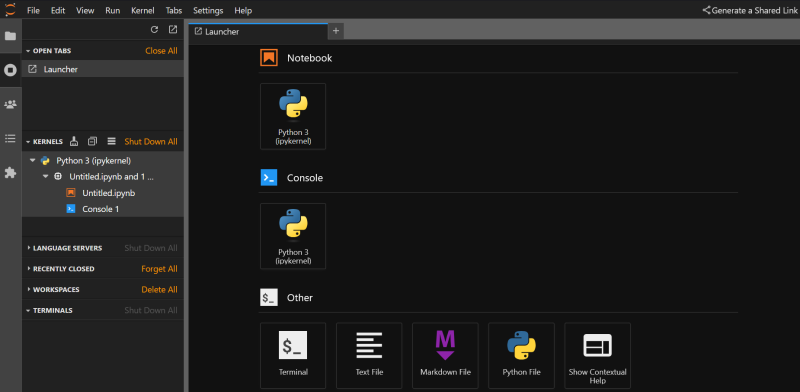This screenshot has width=800, height=392.
Task: Expand the Language Servers section
Action: (x=29, y=248)
